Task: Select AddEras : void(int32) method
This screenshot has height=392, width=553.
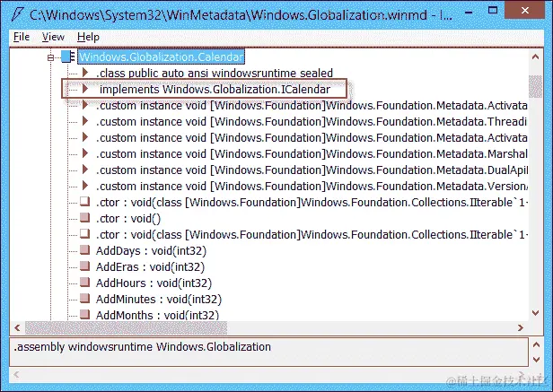Action: coord(150,267)
